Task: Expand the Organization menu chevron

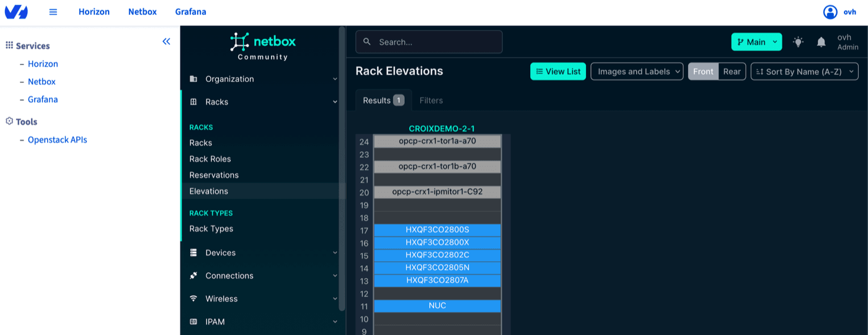Action: pyautogui.click(x=335, y=79)
